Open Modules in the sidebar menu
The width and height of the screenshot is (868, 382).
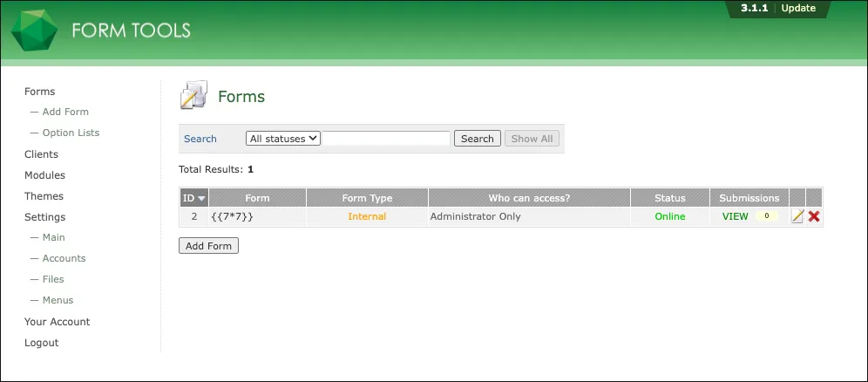(x=44, y=175)
